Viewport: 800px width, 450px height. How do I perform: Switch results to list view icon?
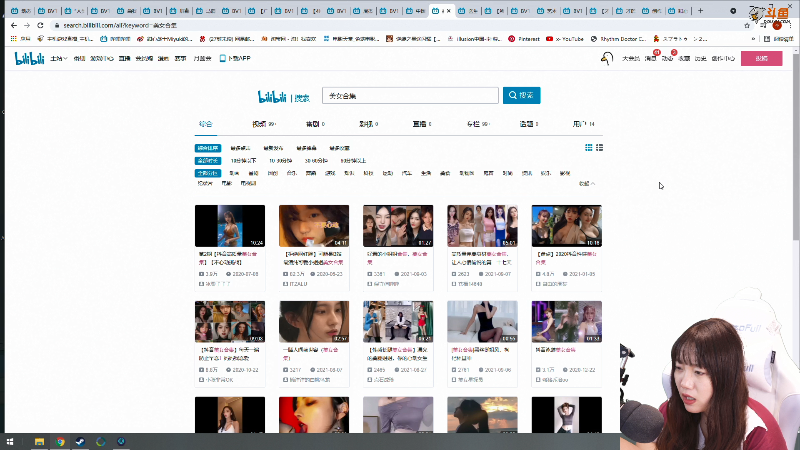tap(599, 147)
